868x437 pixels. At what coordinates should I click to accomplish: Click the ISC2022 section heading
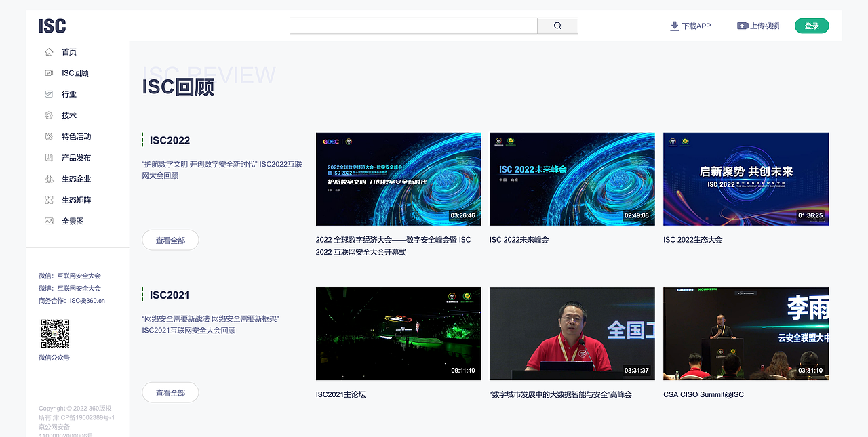(x=170, y=140)
